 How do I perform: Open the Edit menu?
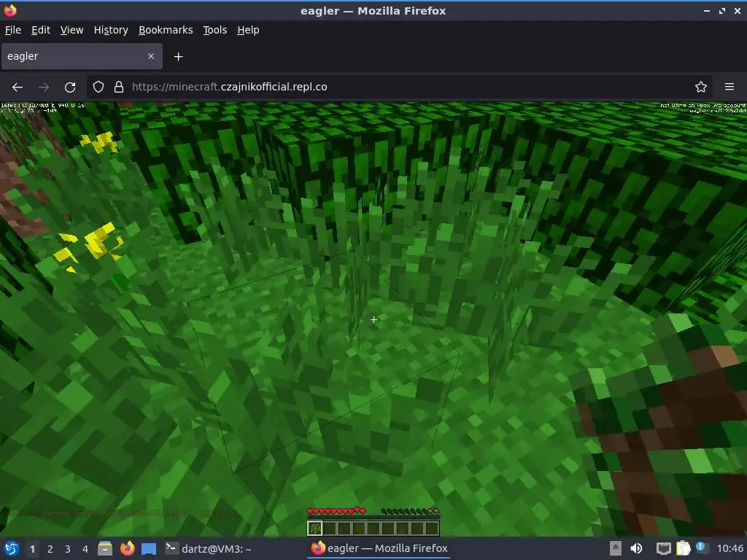click(x=41, y=30)
